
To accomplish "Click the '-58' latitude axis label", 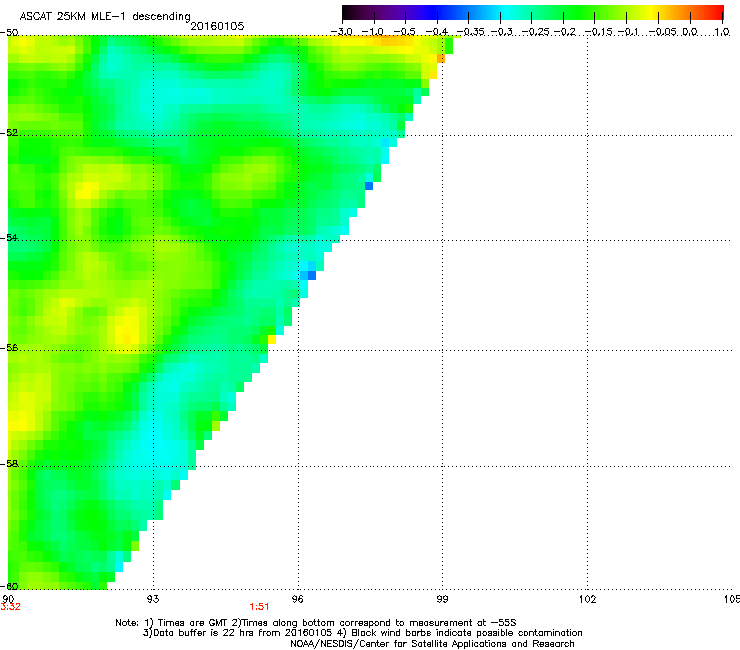I will [10, 464].
